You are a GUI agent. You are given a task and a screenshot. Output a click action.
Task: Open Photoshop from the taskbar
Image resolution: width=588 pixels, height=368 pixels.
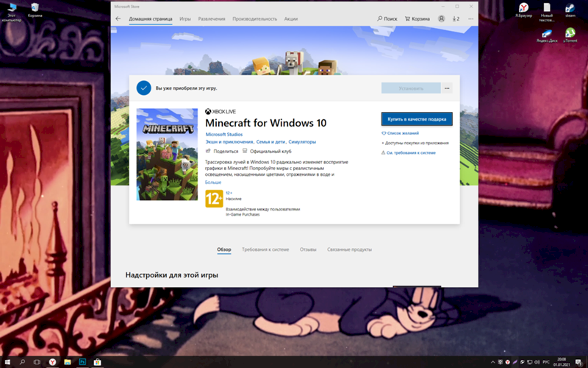(x=82, y=362)
